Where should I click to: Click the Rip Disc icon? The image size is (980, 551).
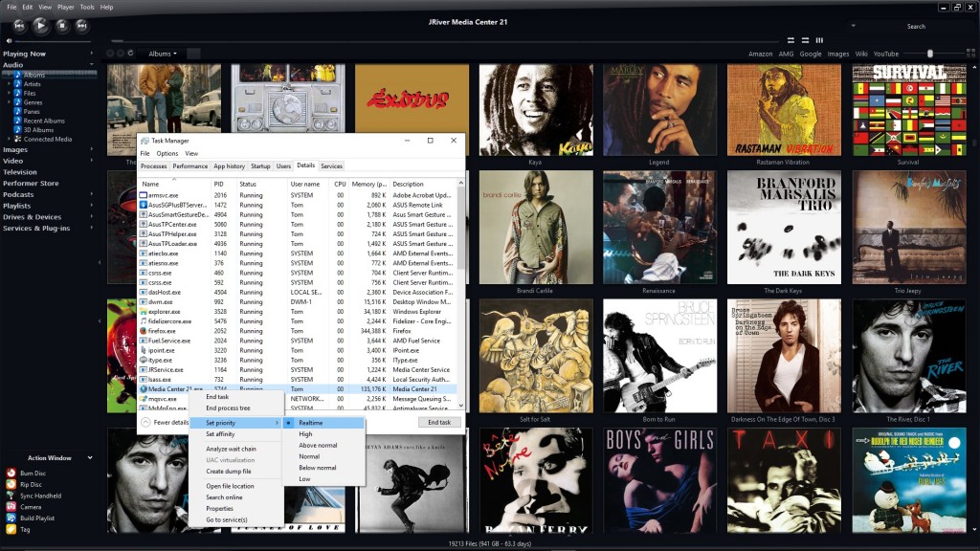11,484
